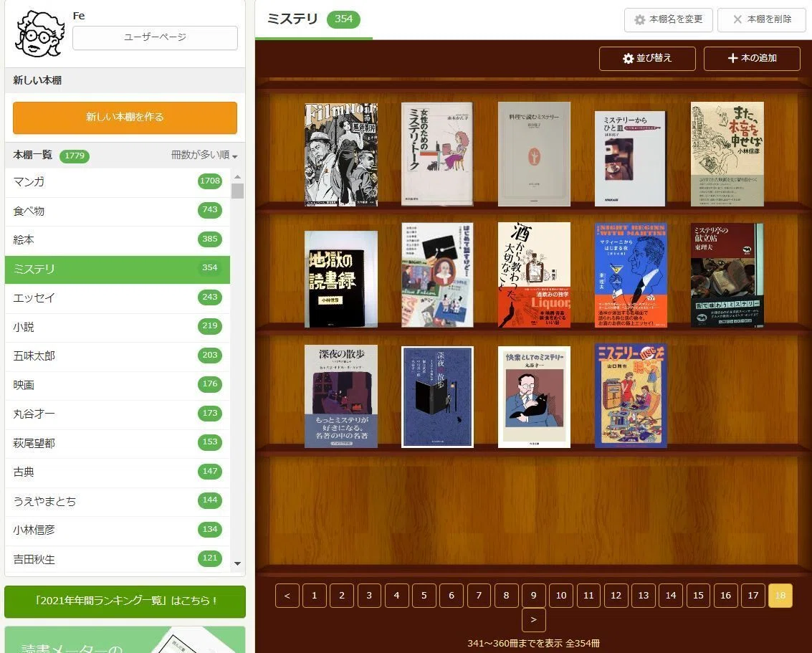The width and height of the screenshot is (812, 653).
Task: Go to page 15
Action: click(x=699, y=596)
